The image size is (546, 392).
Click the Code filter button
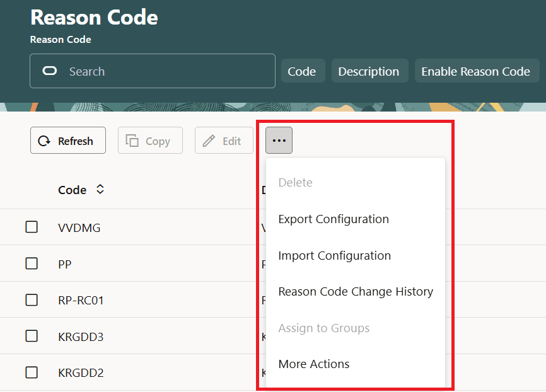pyautogui.click(x=303, y=71)
